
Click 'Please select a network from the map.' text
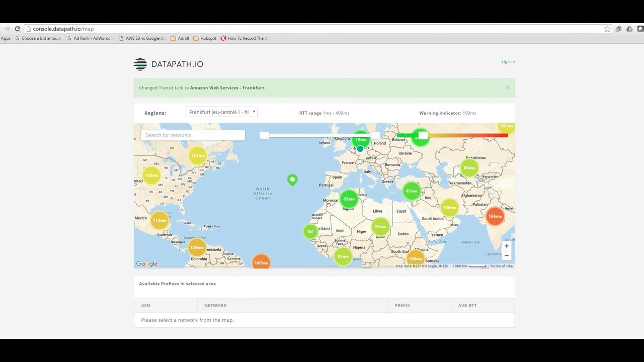coord(188,320)
